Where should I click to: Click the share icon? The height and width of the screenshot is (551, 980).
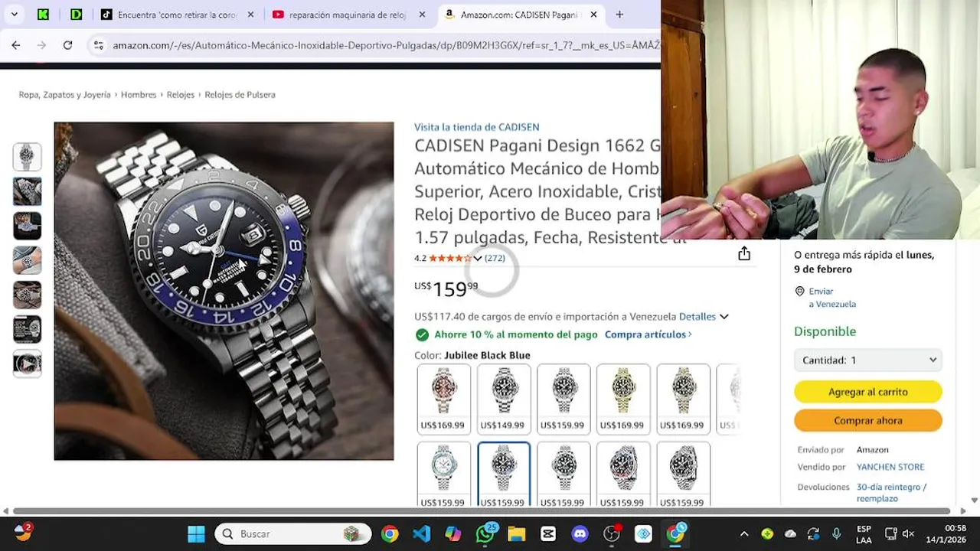tap(744, 254)
